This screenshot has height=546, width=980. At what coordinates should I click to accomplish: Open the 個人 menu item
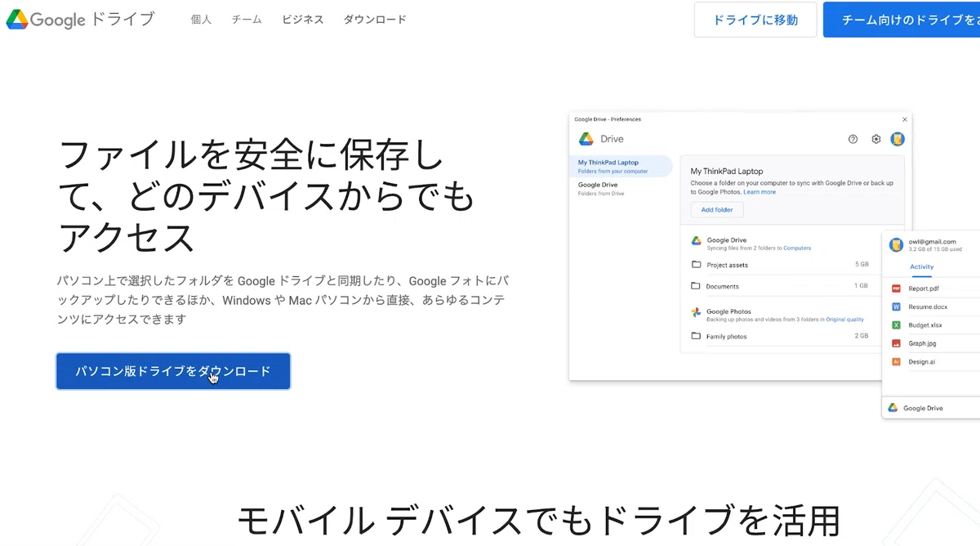[x=201, y=20]
